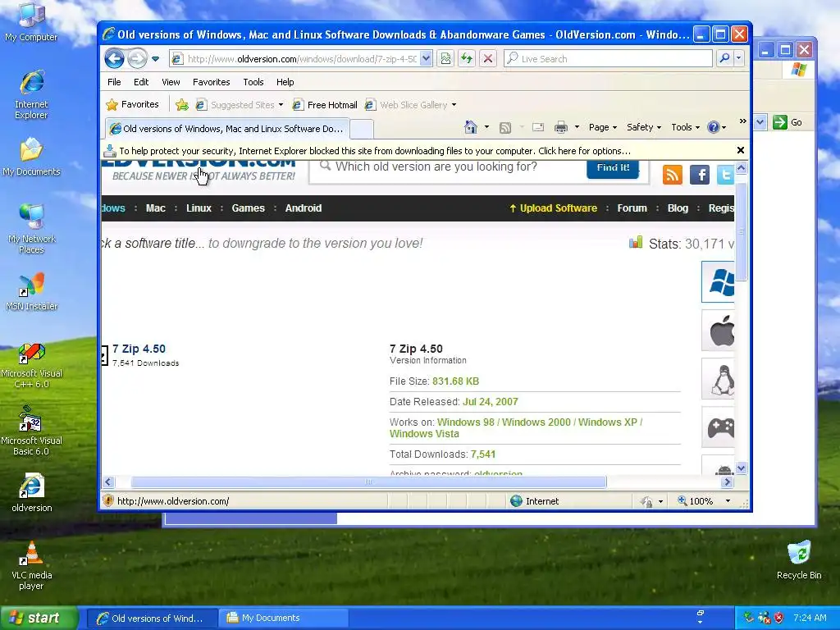This screenshot has width=840, height=630.
Task: Select the VLC media player desktop icon
Action: pos(32,566)
